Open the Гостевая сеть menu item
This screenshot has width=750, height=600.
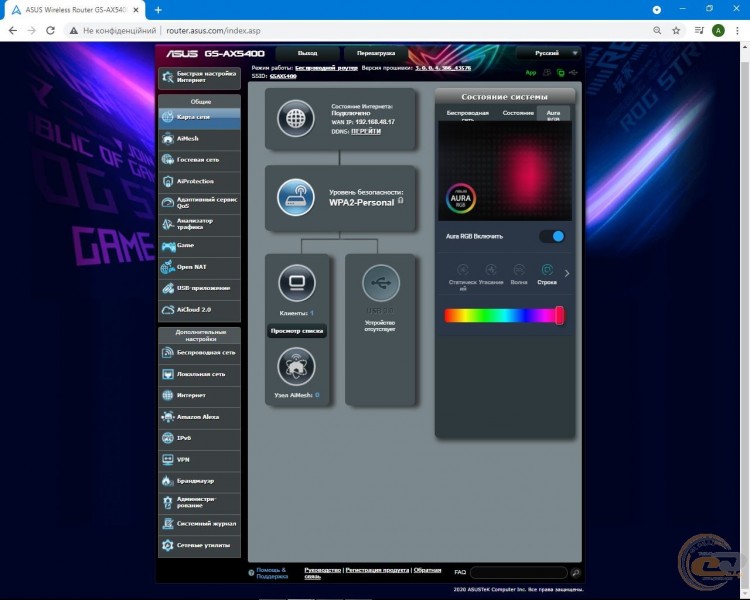click(x=199, y=160)
